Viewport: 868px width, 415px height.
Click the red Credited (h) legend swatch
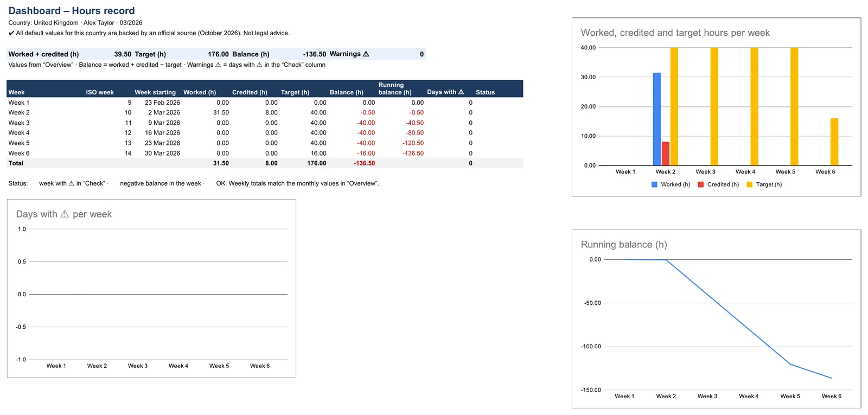point(701,184)
